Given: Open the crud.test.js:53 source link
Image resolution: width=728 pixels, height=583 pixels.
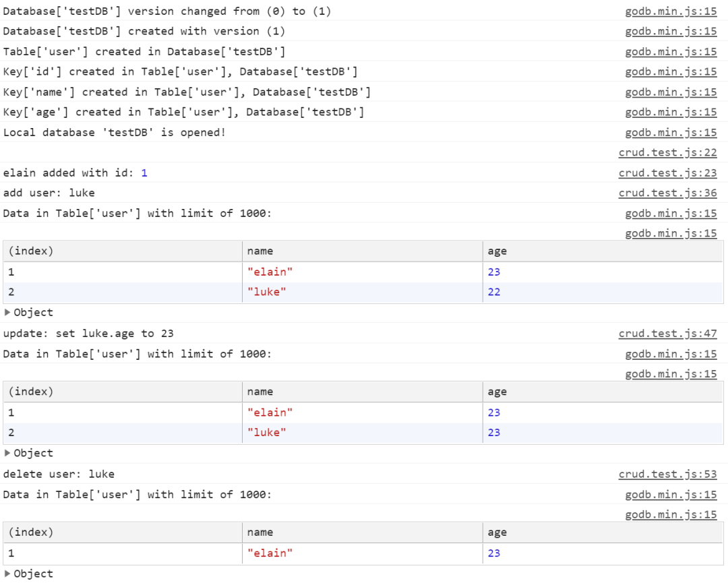Looking at the screenshot, I should 667,474.
